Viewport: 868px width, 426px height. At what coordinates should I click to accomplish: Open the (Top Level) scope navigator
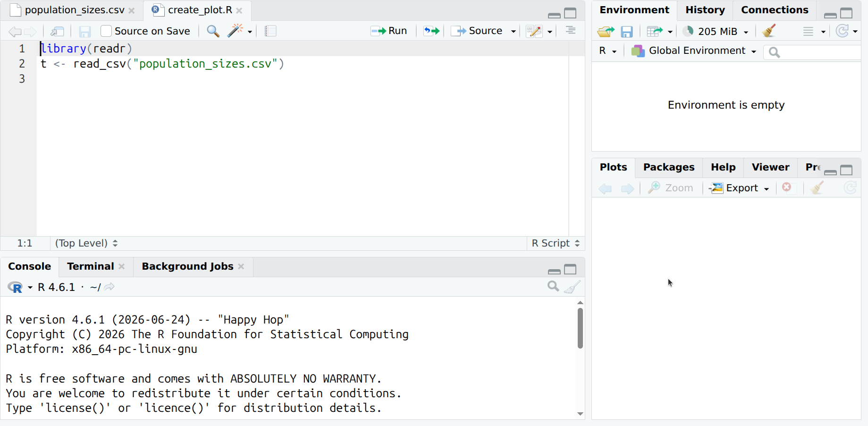pos(86,243)
